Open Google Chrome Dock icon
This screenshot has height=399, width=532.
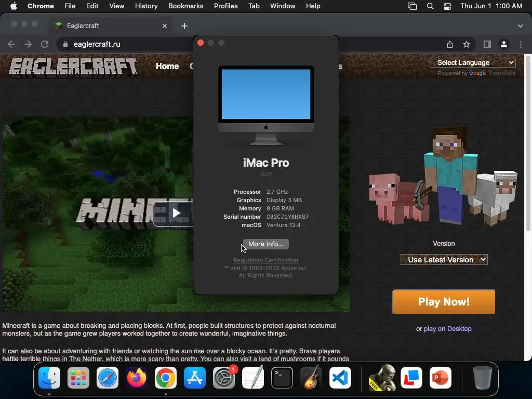[x=166, y=378]
